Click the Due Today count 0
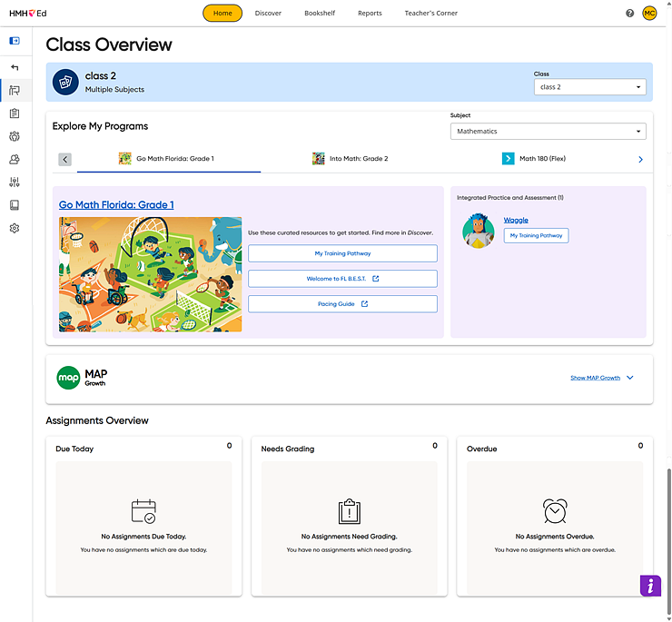The width and height of the screenshot is (672, 622). (229, 446)
